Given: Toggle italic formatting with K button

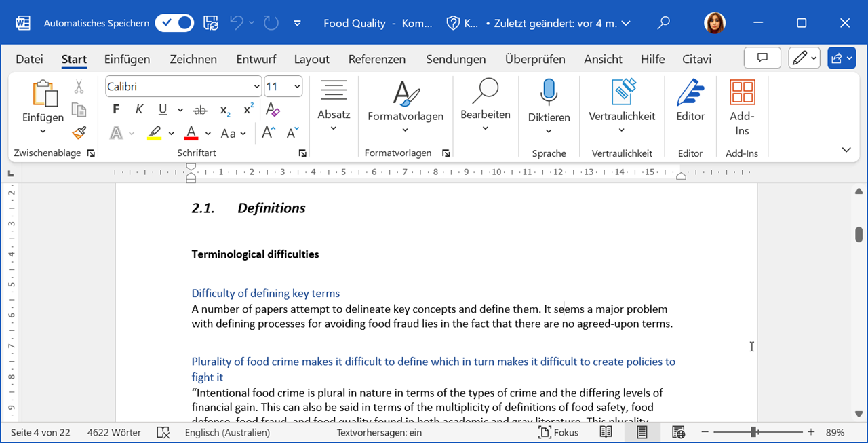Looking at the screenshot, I should pos(139,109).
